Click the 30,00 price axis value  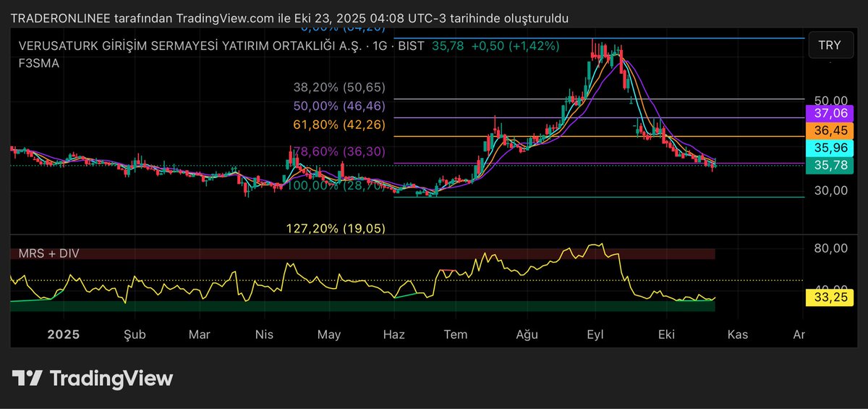[830, 190]
